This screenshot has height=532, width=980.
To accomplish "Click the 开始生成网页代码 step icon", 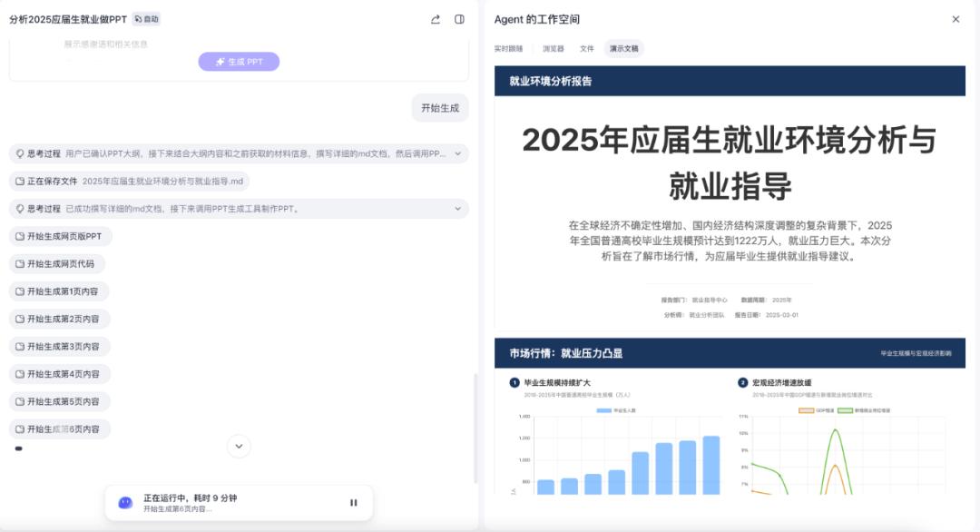I will click(x=20, y=264).
